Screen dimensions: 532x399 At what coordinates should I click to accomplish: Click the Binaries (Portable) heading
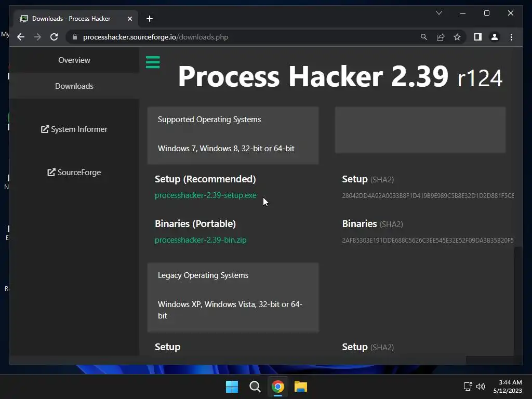[195, 224]
